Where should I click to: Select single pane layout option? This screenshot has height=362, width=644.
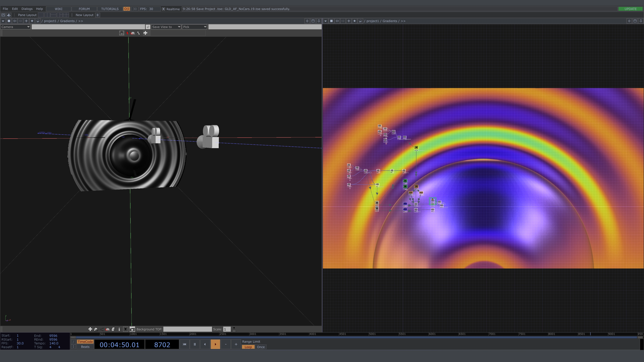click(41, 15)
